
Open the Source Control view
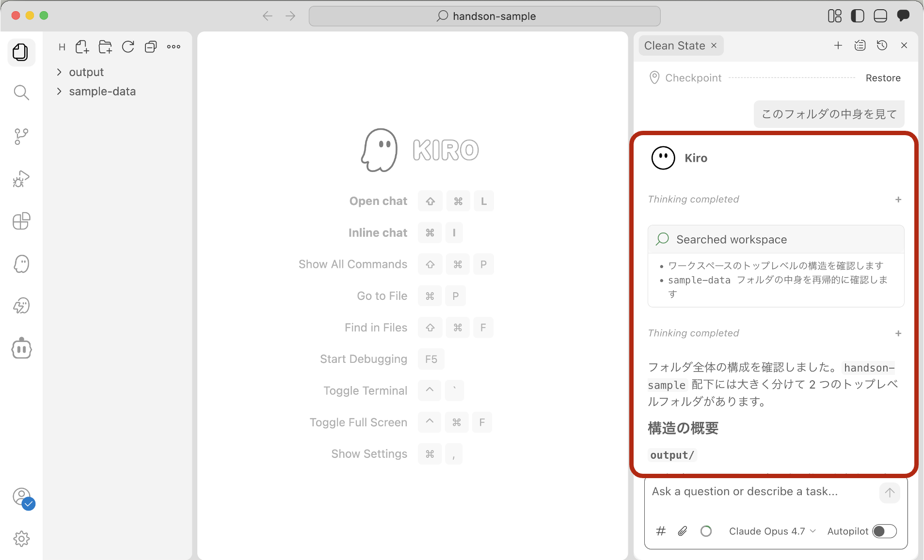tap(21, 136)
